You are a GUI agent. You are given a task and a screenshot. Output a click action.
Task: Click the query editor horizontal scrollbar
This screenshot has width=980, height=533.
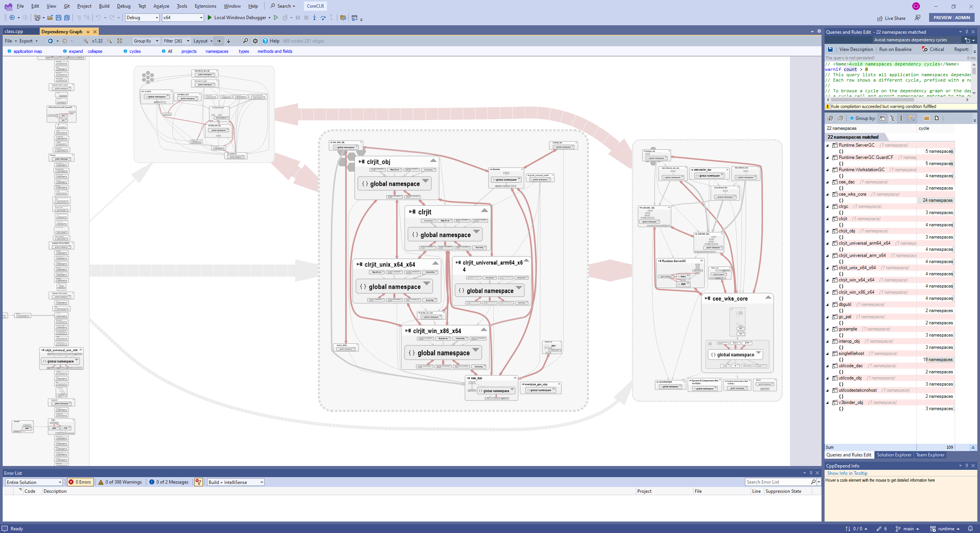coord(897,100)
